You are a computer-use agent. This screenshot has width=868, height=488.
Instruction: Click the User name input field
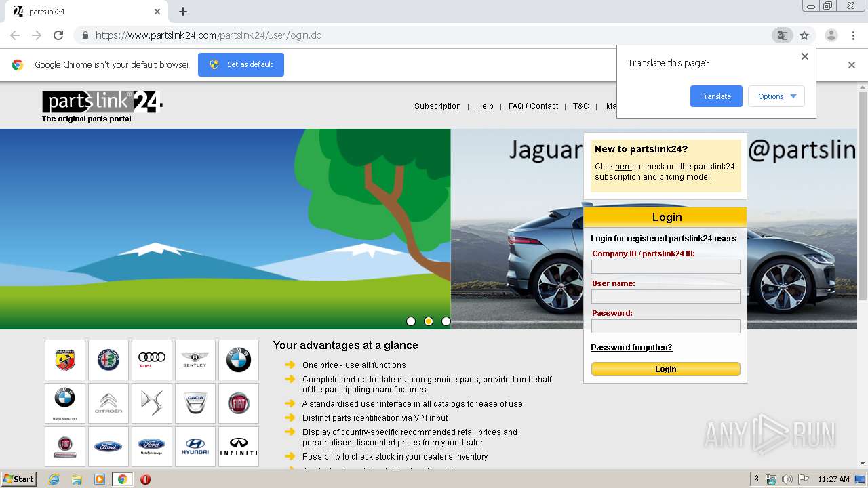666,297
